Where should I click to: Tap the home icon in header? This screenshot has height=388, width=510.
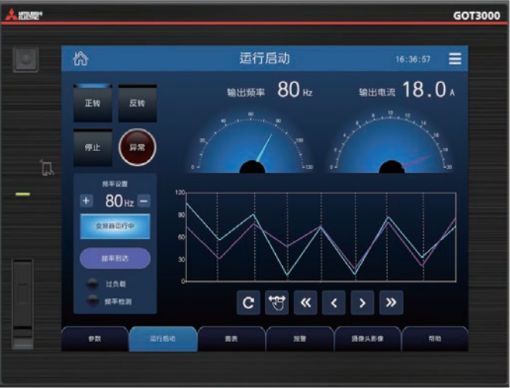(x=80, y=59)
